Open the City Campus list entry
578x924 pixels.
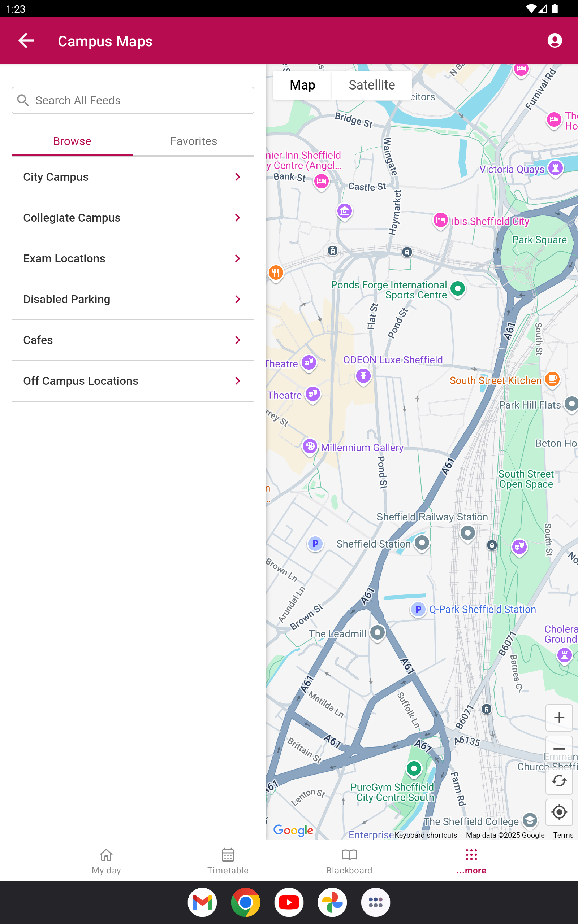(x=133, y=177)
